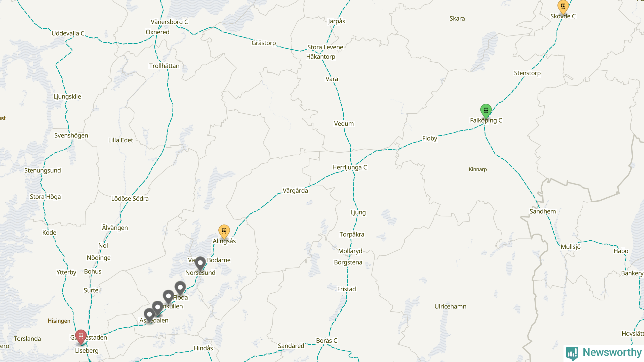Click the Borås C station label
Image resolution: width=644 pixels, height=362 pixels.
click(327, 341)
